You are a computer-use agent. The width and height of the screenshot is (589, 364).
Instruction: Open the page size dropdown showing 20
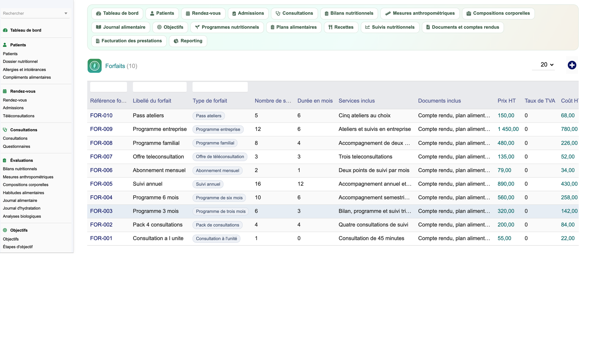(x=544, y=65)
